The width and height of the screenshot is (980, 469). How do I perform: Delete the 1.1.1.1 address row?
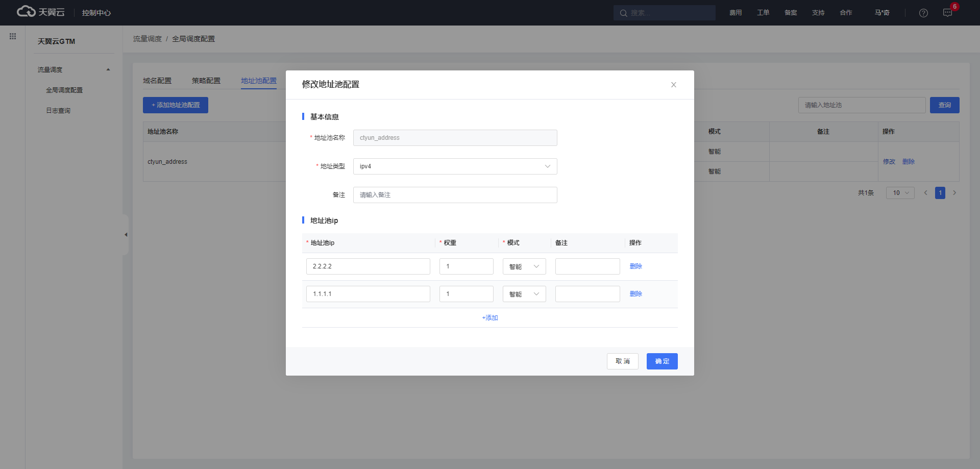(635, 294)
